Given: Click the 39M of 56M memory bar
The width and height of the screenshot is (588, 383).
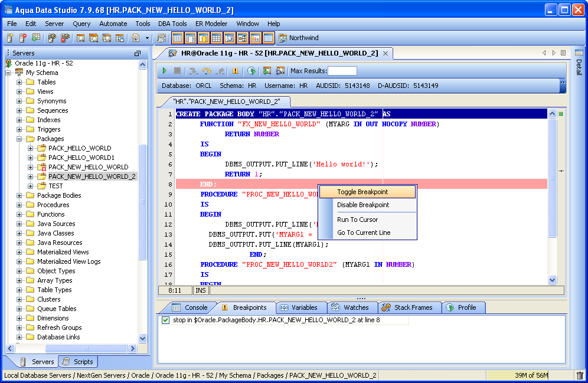Looking at the screenshot, I should (530, 375).
